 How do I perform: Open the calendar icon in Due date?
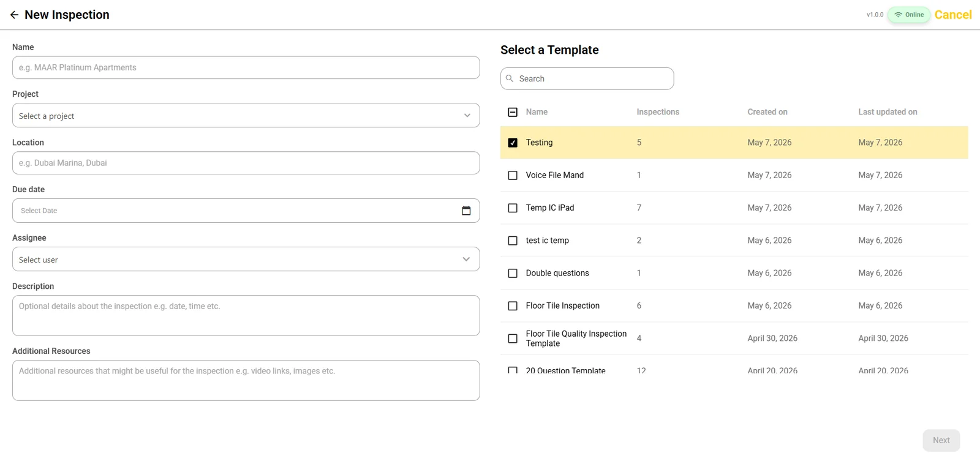466,211
